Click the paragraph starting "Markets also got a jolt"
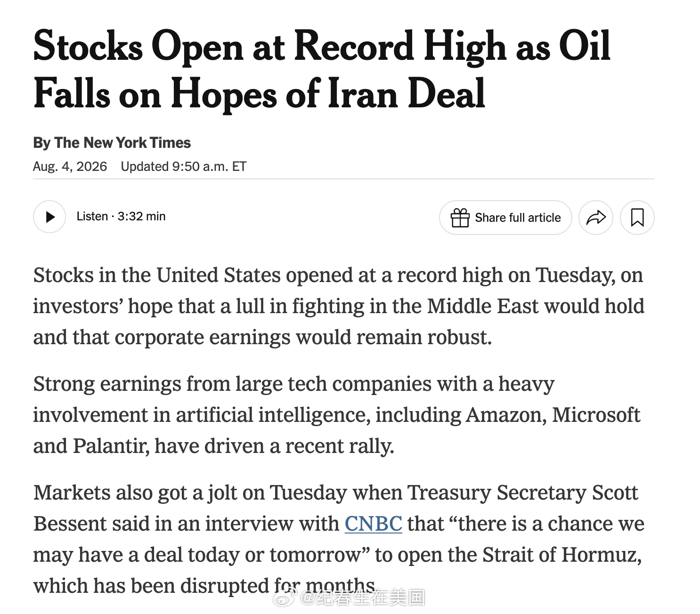Viewport: 700px width, 614px height. coord(339,539)
